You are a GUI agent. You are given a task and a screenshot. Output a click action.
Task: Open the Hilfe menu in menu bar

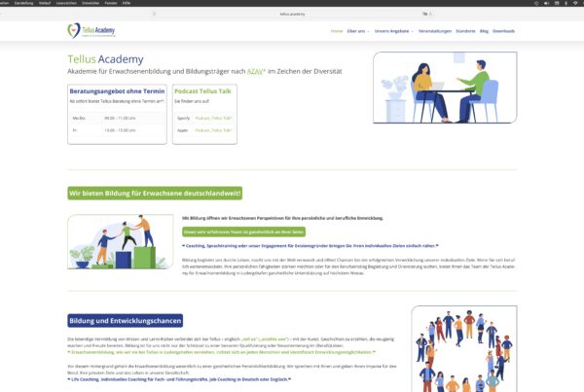[127, 3]
